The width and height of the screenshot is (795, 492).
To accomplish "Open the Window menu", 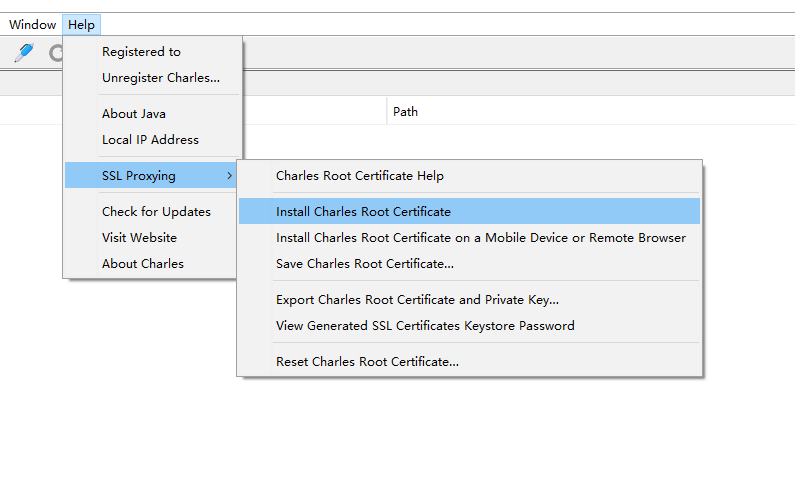I will [x=32, y=24].
